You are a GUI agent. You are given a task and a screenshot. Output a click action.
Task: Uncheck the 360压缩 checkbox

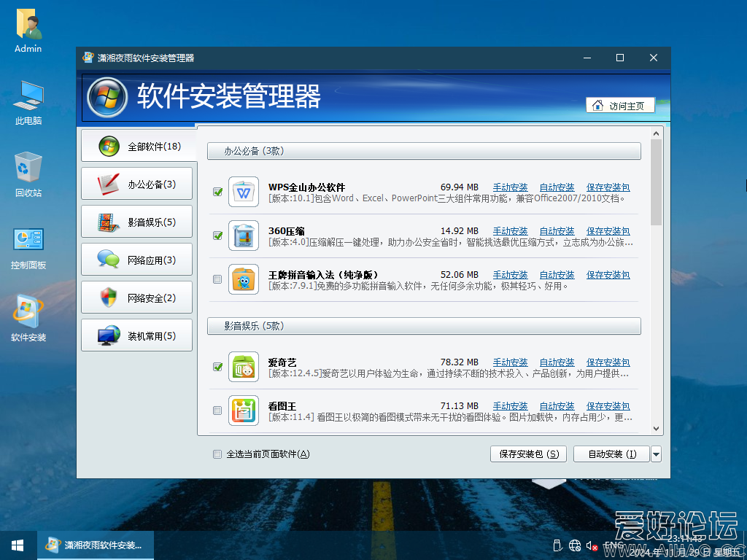(x=217, y=236)
